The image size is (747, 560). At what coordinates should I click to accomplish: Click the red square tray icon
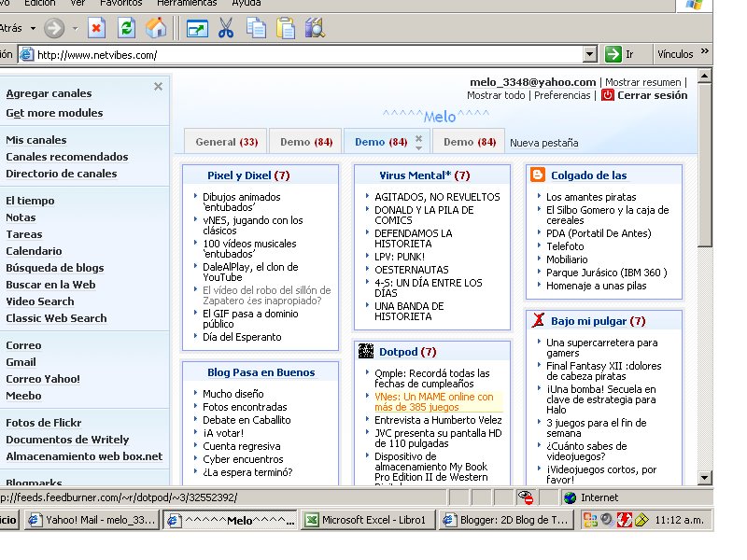(x=624, y=520)
